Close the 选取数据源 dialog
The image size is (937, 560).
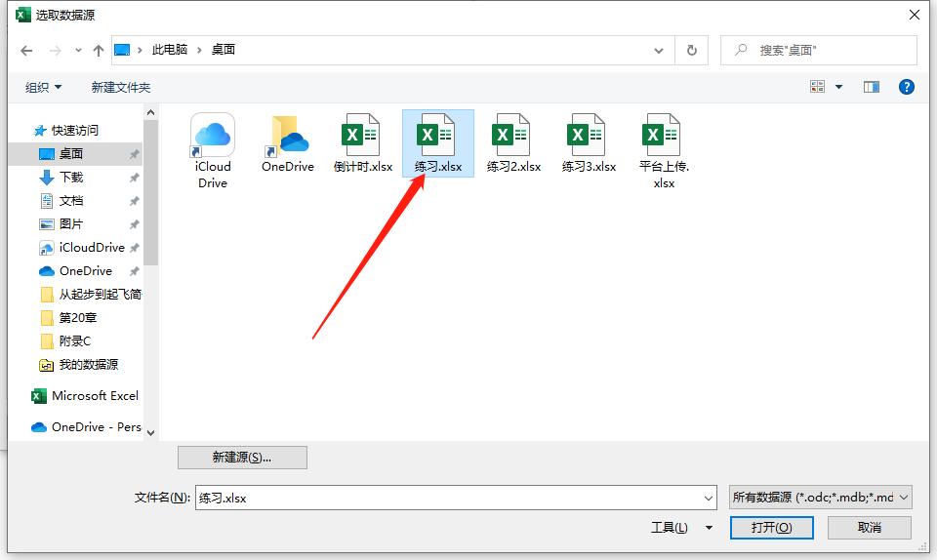(915, 15)
